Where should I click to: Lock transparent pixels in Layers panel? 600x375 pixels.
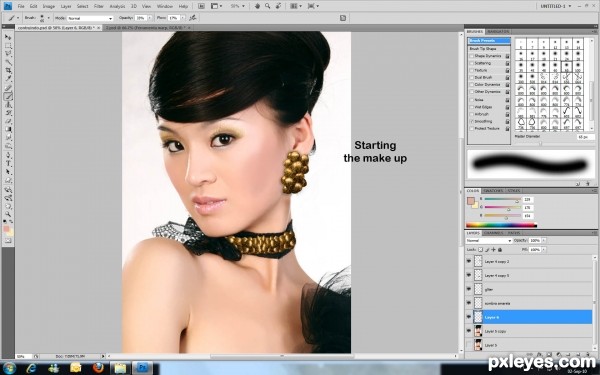click(481, 249)
